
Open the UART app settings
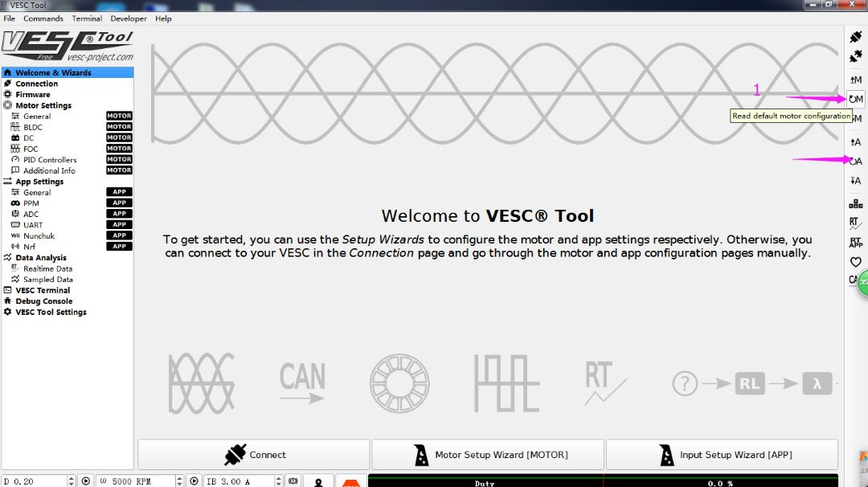point(68,225)
